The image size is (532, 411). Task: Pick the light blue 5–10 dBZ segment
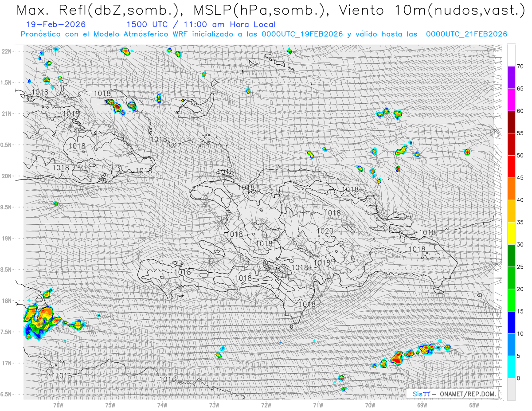click(511, 344)
